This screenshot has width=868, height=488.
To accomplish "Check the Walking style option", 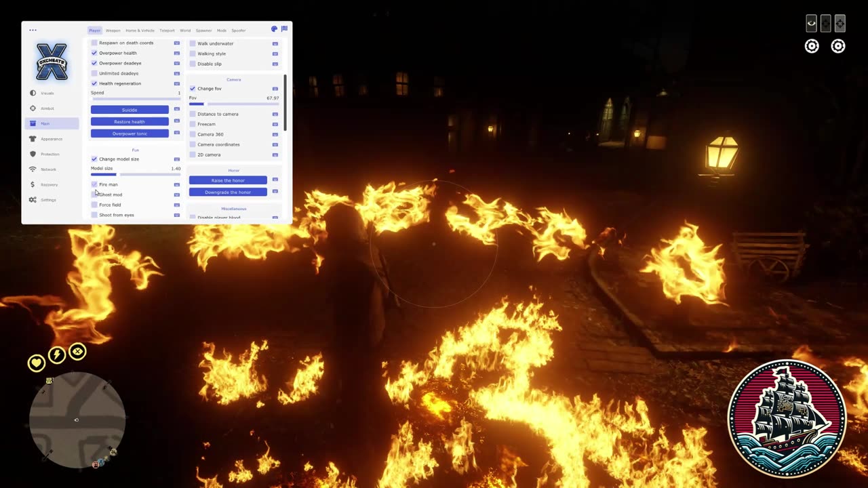I will coord(193,54).
